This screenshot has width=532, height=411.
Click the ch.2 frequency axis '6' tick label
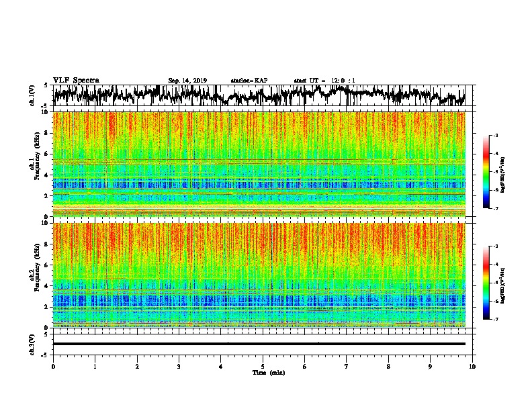[x=46, y=265]
